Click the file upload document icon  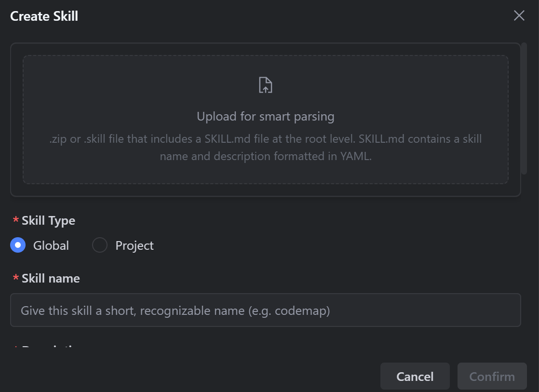pyautogui.click(x=265, y=85)
